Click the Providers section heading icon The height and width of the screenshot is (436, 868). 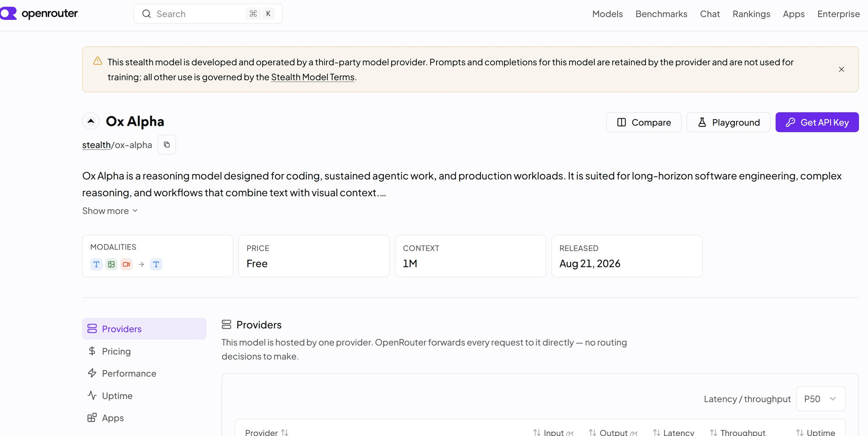[x=226, y=325]
